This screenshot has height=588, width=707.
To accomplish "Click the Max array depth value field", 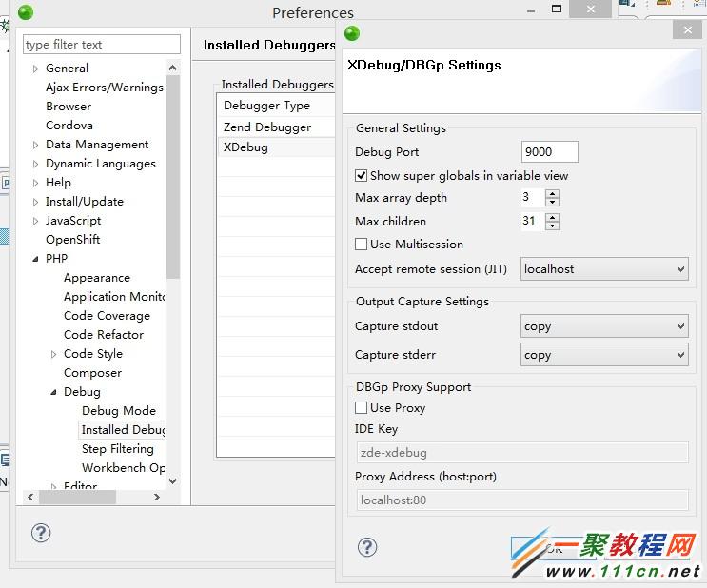I will coord(533,197).
